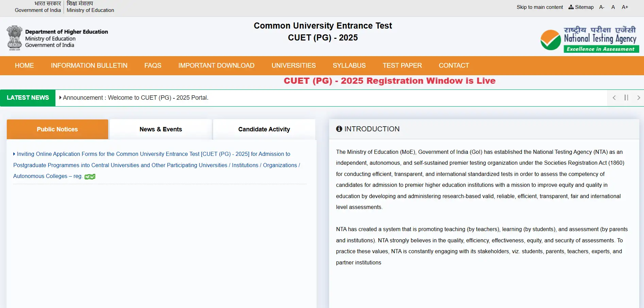644x308 pixels.
Task: Open the Sitemap link
Action: pos(581,7)
